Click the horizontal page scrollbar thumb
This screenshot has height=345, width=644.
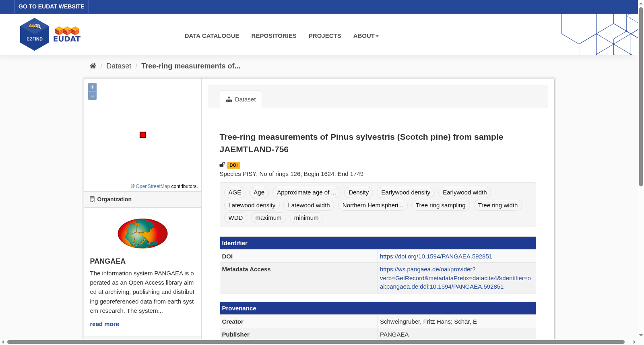coord(316,342)
